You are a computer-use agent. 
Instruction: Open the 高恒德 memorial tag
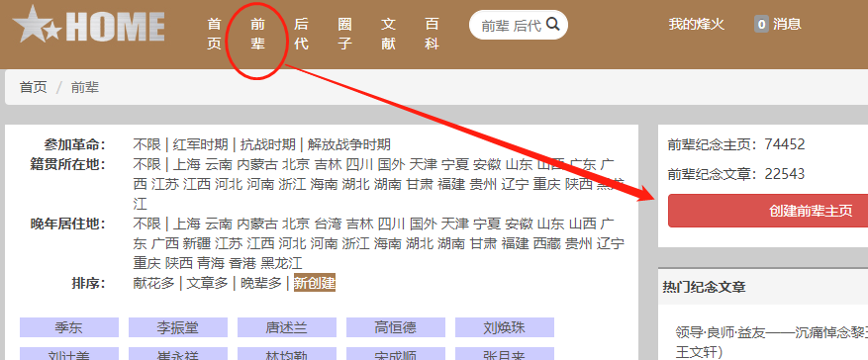[x=396, y=327]
